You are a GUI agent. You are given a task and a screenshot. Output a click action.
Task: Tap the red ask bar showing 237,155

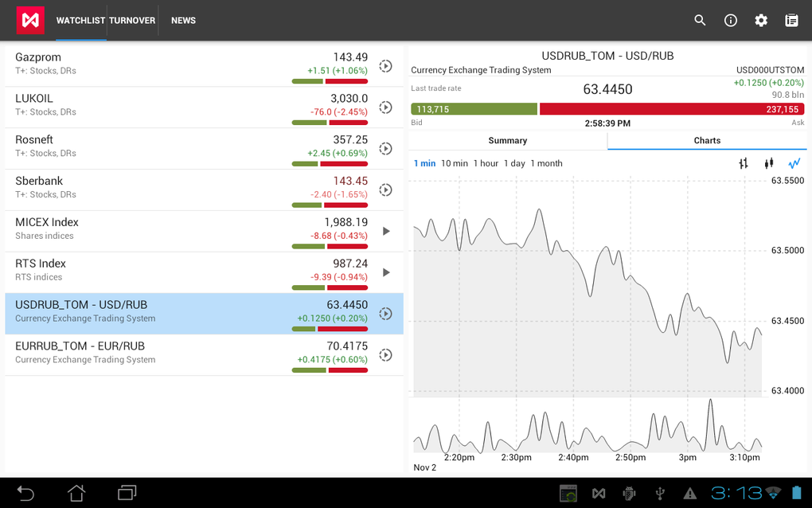click(x=672, y=109)
